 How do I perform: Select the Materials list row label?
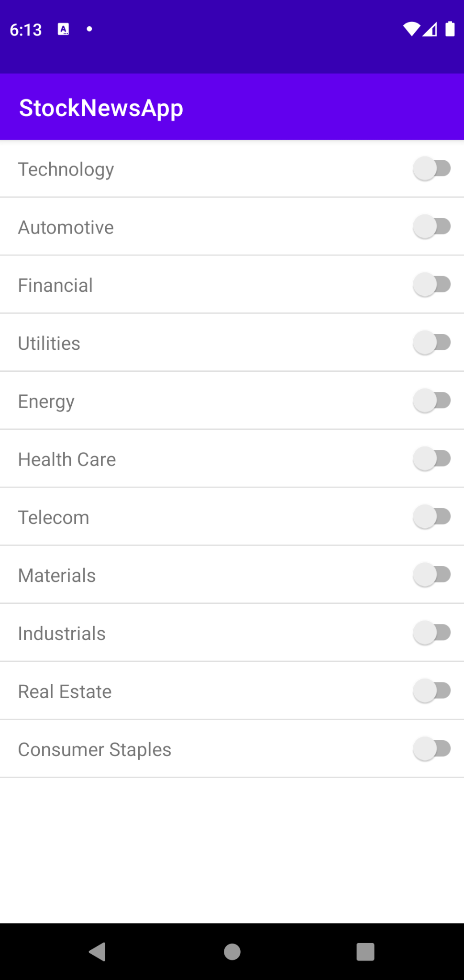[57, 575]
